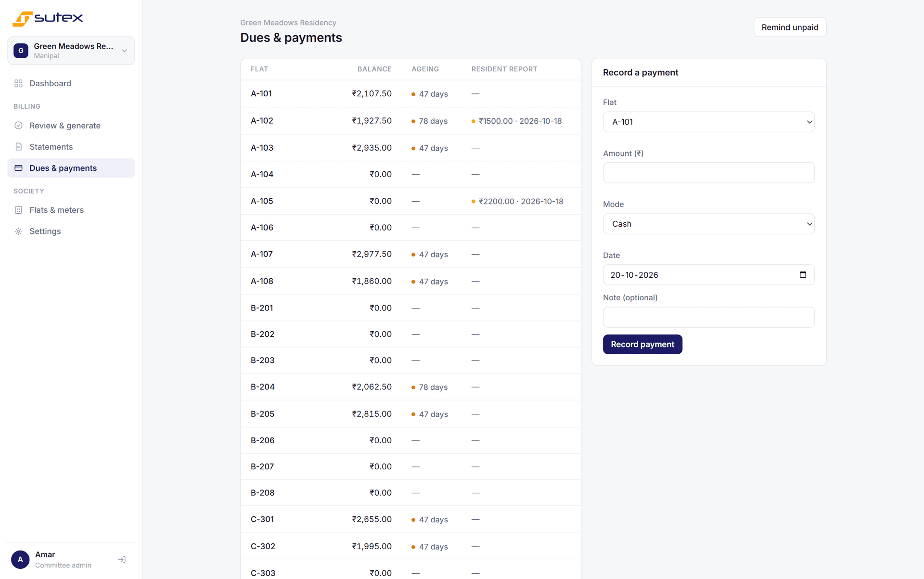Click balance ₹2,935.00 for A-103
The width and height of the screenshot is (924, 579).
point(372,148)
